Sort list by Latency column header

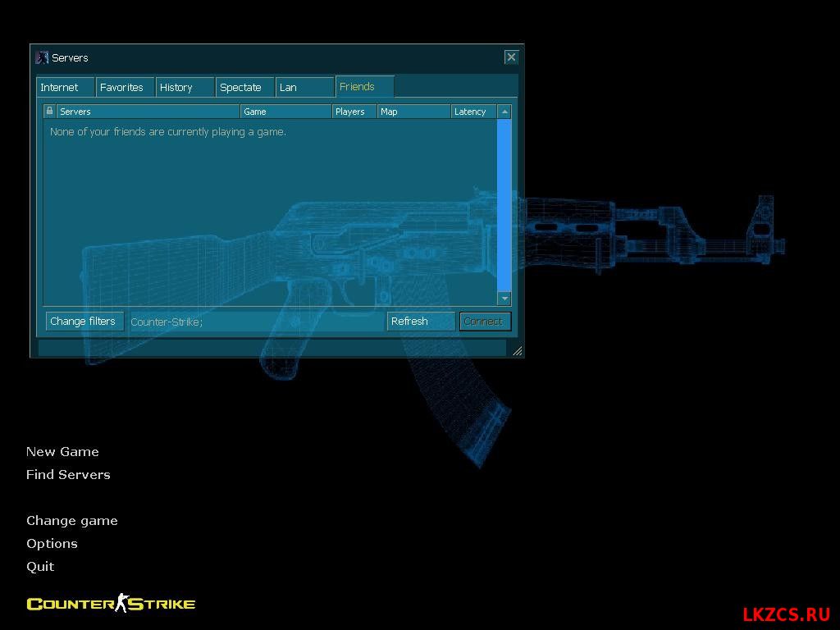point(474,112)
